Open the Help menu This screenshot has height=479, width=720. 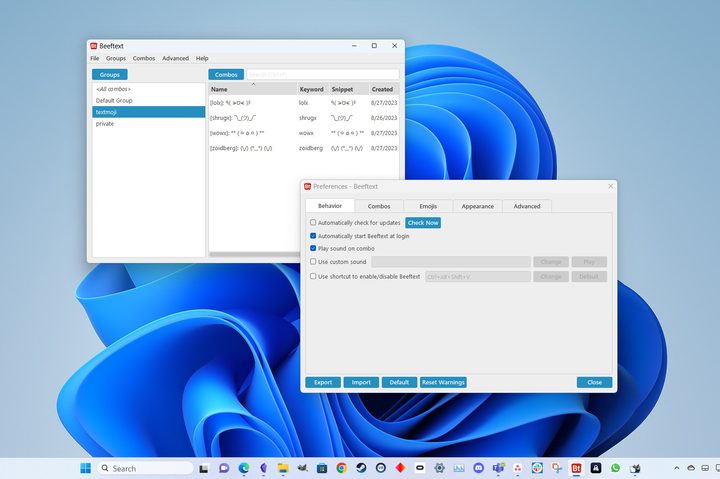click(x=202, y=58)
